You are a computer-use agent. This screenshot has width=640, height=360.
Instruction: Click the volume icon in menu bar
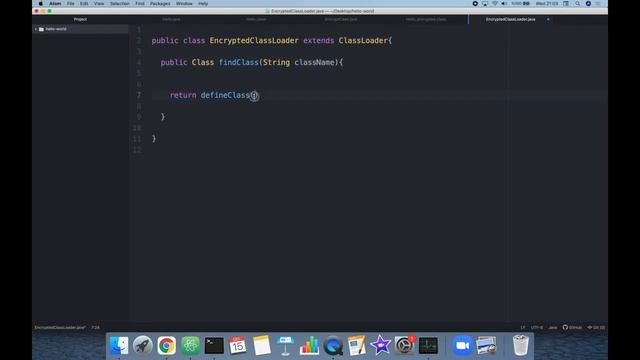504,4
